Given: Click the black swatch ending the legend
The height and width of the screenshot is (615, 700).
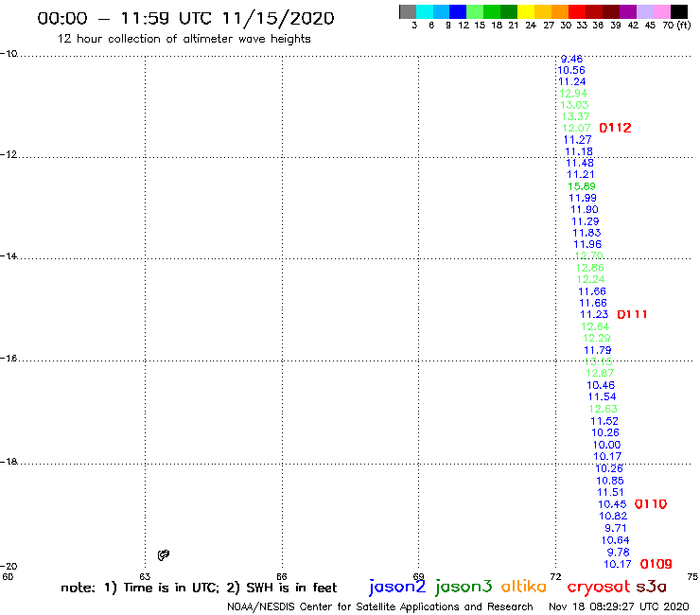Looking at the screenshot, I should 679,11.
